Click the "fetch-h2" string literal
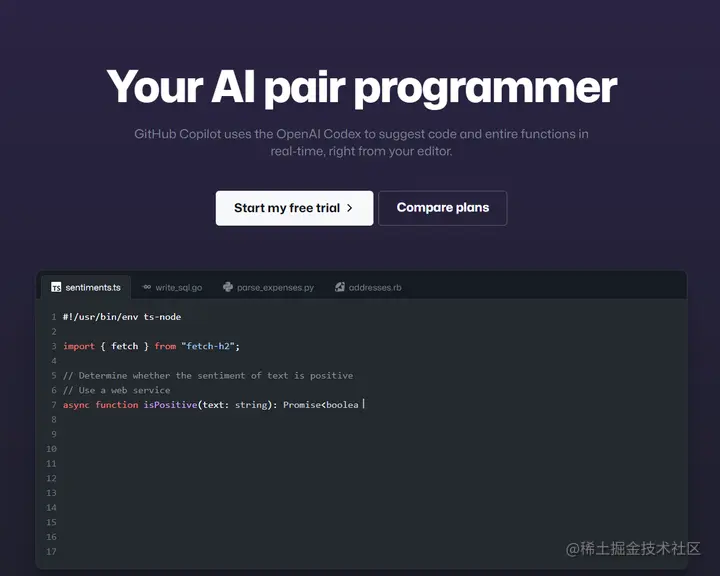Screen dimensions: 720x576 tap(208, 346)
